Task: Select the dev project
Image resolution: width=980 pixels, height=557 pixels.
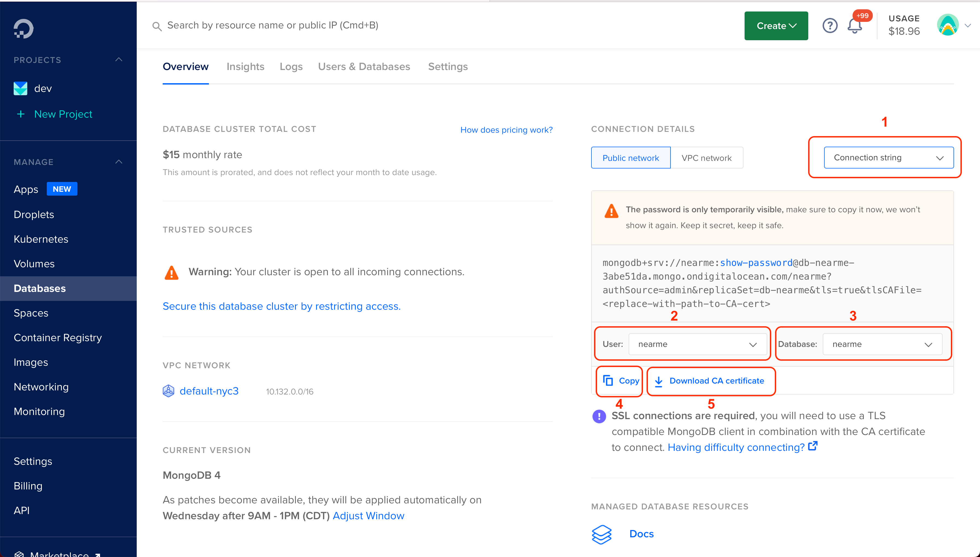Action: pyautogui.click(x=43, y=88)
